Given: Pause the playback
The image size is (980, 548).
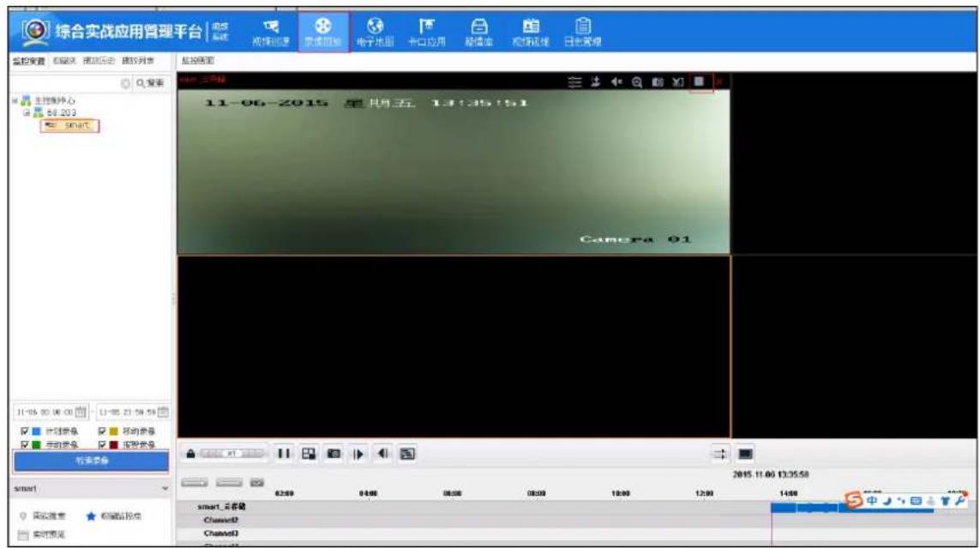Looking at the screenshot, I should tap(284, 454).
